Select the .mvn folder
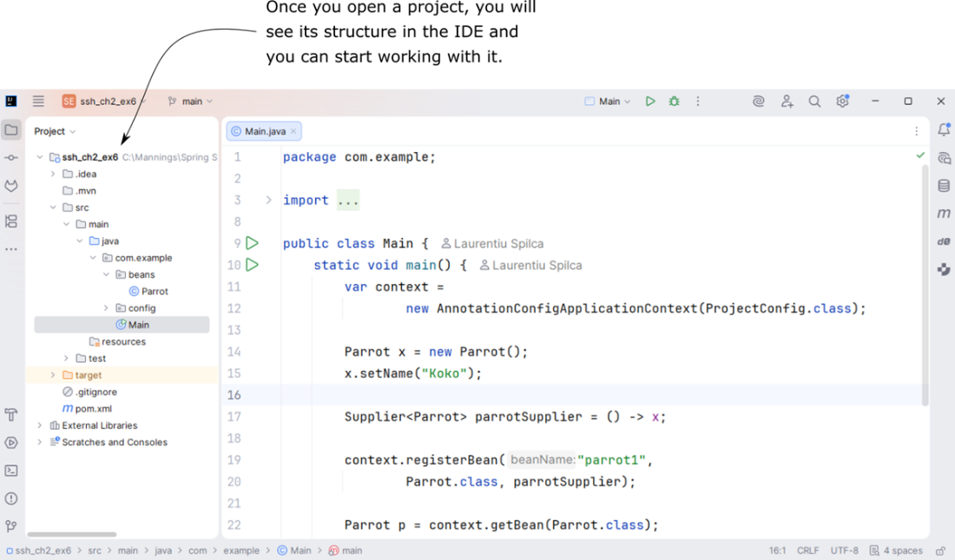955x560 pixels. tap(80, 191)
